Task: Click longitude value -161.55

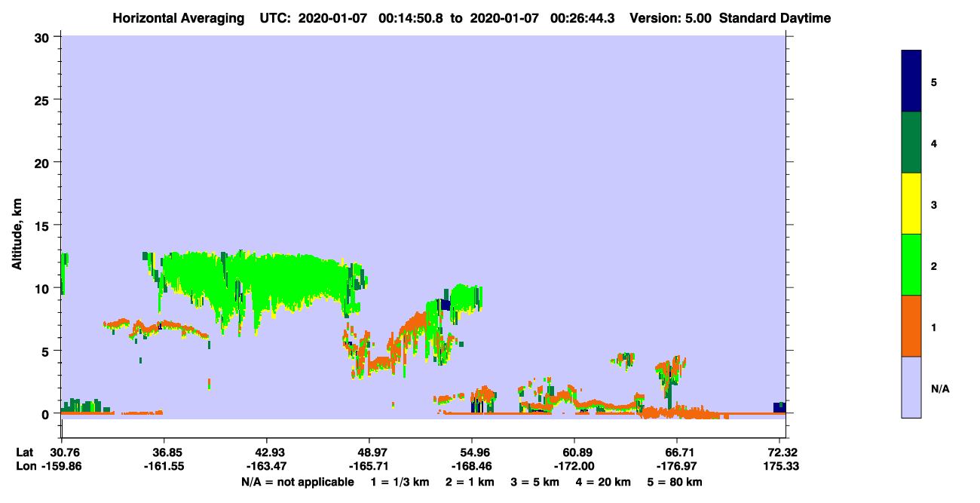Action: pyautogui.click(x=164, y=466)
